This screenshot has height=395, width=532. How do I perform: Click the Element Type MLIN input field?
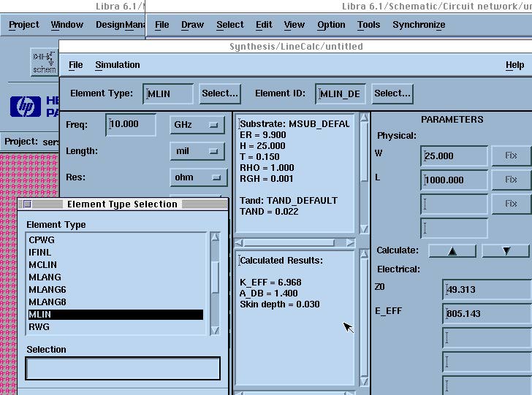click(x=168, y=94)
